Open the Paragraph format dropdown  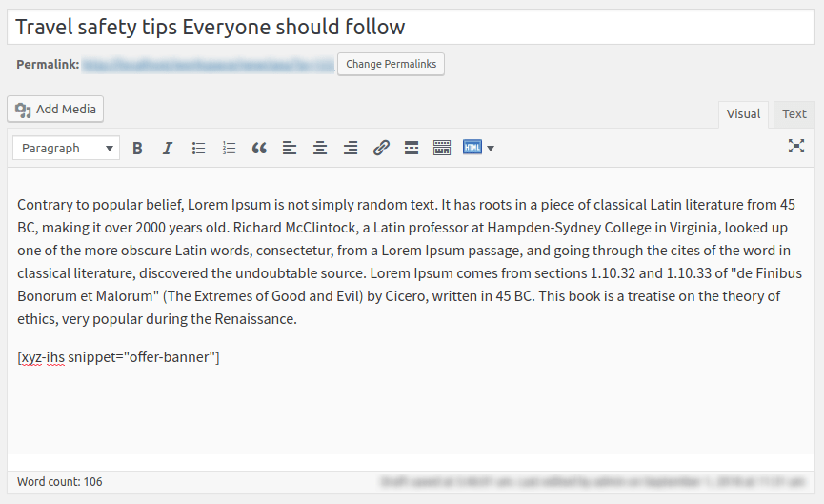pyautogui.click(x=67, y=149)
